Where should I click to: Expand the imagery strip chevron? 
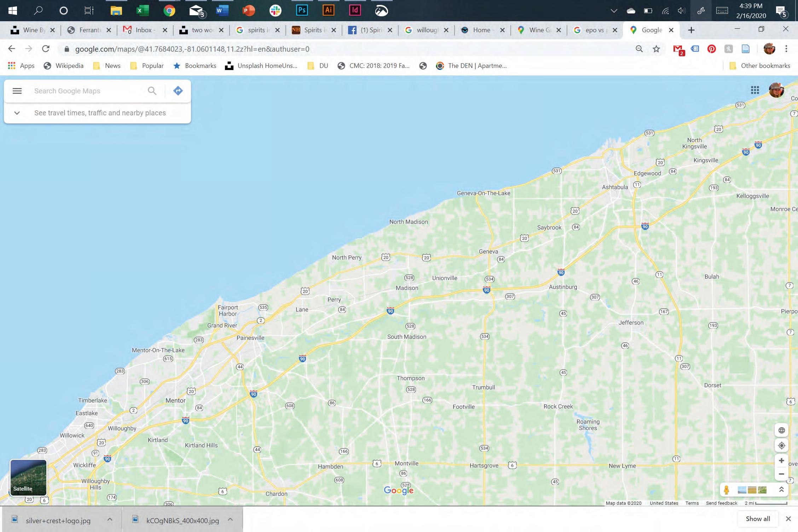(781, 490)
